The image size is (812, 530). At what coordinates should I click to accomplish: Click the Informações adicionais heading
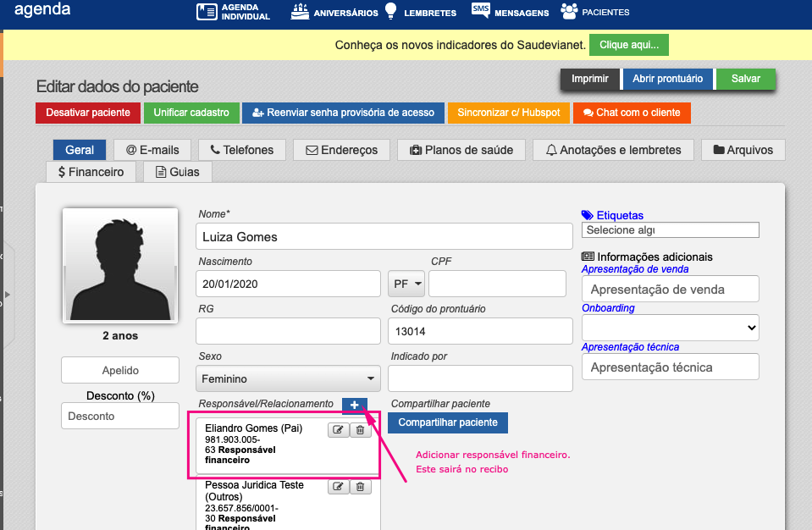pyautogui.click(x=655, y=257)
